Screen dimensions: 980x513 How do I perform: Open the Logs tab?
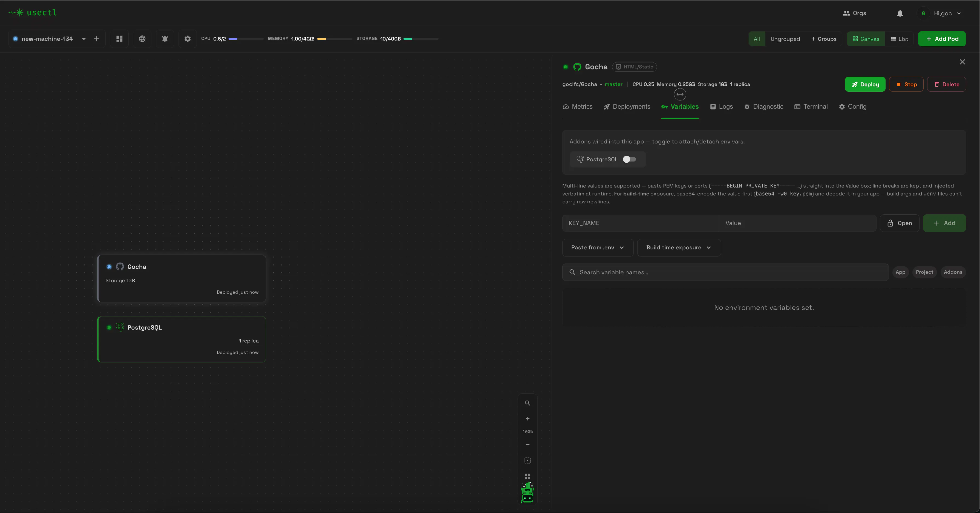[721, 107]
